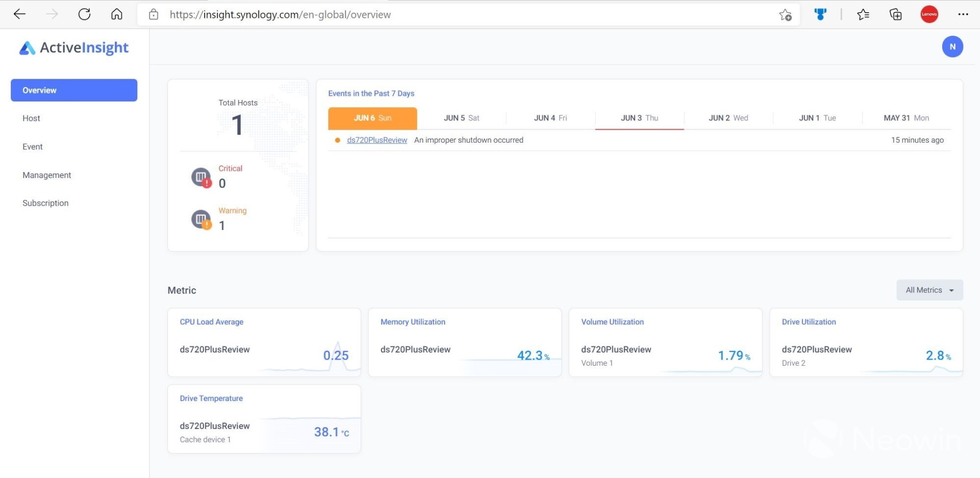Open the Favorites list icon

863,14
